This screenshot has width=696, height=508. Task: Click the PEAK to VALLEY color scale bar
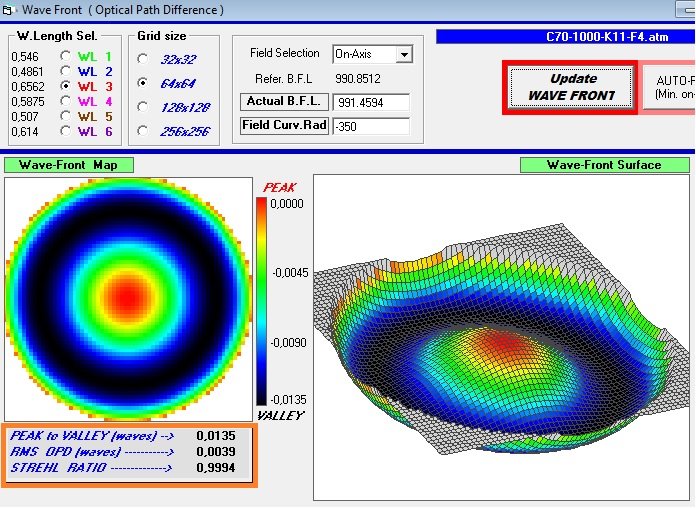pos(261,301)
